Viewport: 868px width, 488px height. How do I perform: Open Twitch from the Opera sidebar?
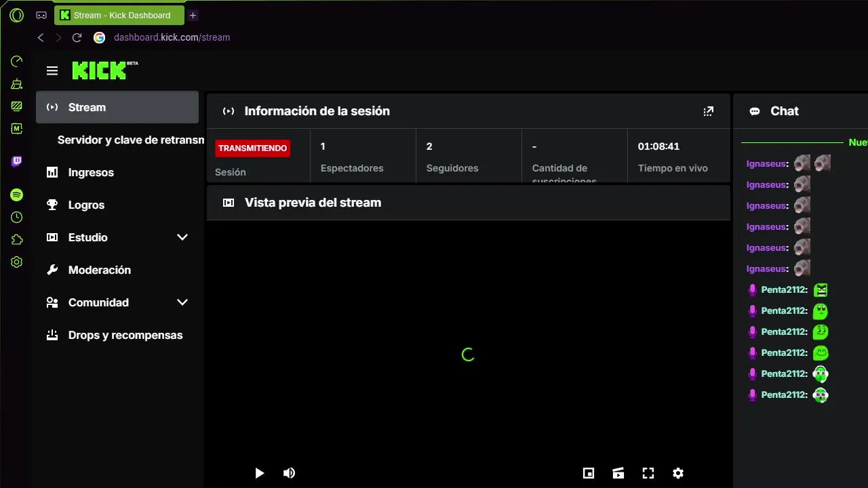[x=17, y=161]
